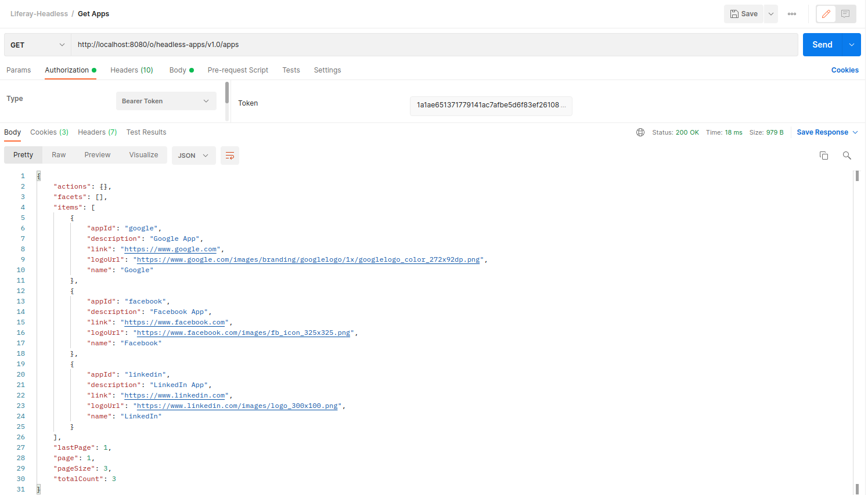The height and width of the screenshot is (495, 868).
Task: Click the response Time 18 ms value
Action: 724,132
